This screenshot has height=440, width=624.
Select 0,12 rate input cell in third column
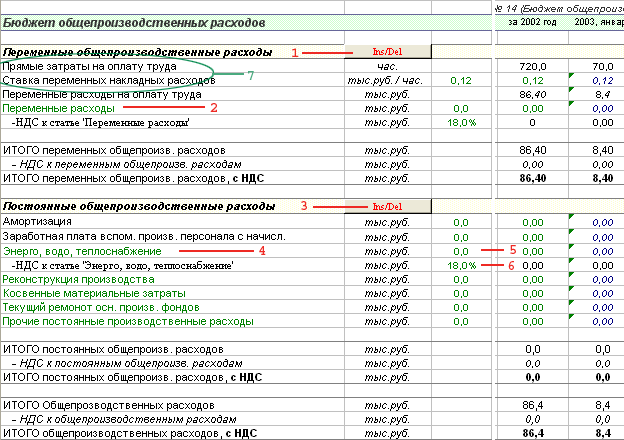click(x=461, y=81)
